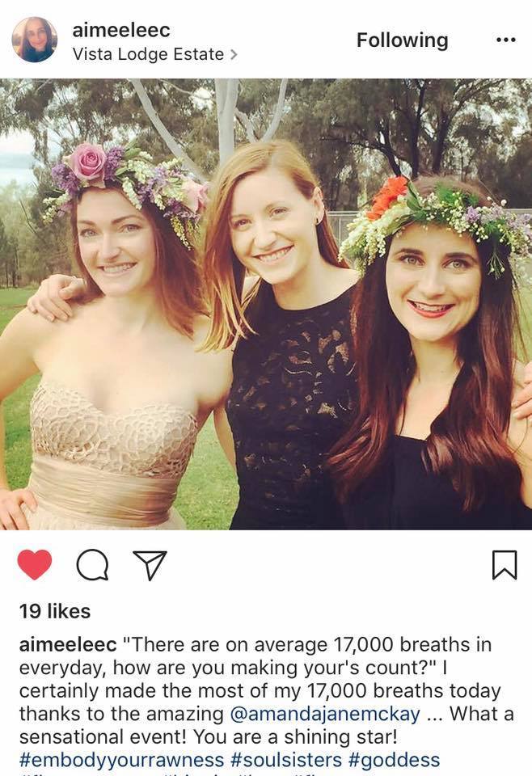Open aimeeleec's round profile avatar
The width and height of the screenshot is (532, 776).
pos(35,40)
